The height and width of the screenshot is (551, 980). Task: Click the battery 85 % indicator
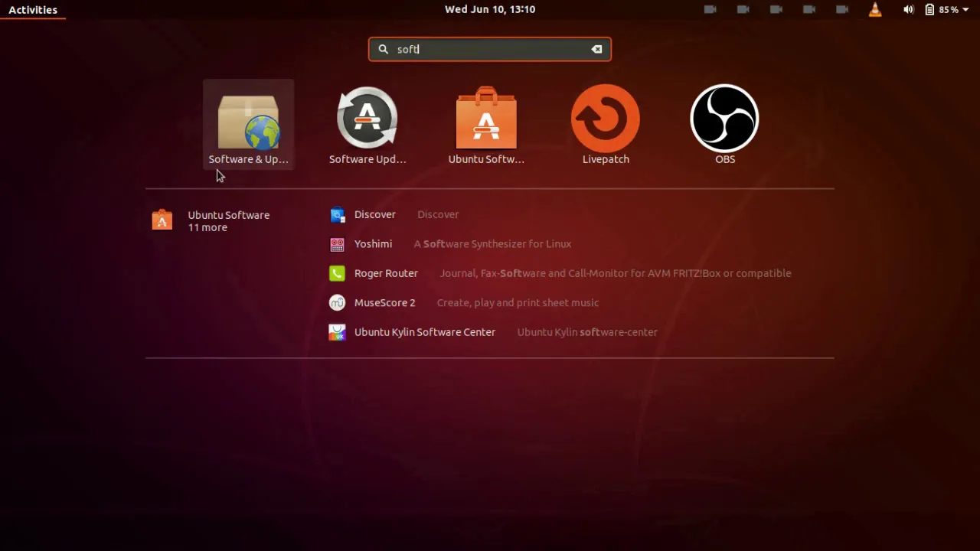pyautogui.click(x=942, y=9)
